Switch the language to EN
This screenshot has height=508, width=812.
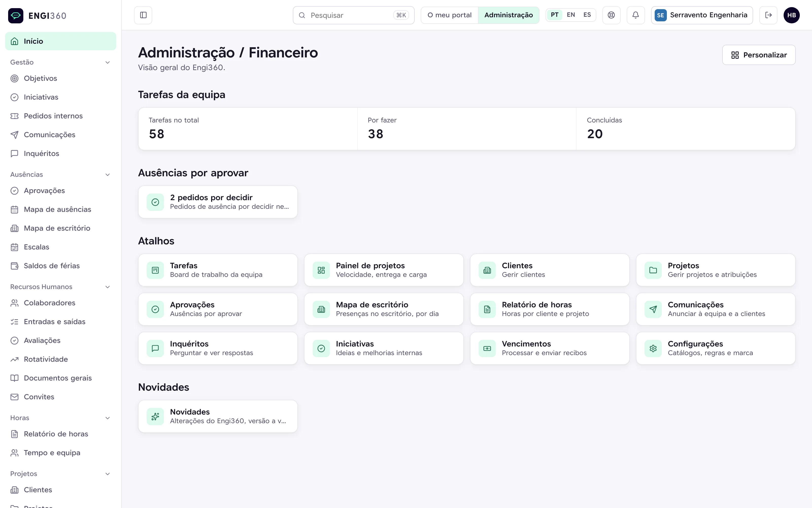click(x=571, y=15)
